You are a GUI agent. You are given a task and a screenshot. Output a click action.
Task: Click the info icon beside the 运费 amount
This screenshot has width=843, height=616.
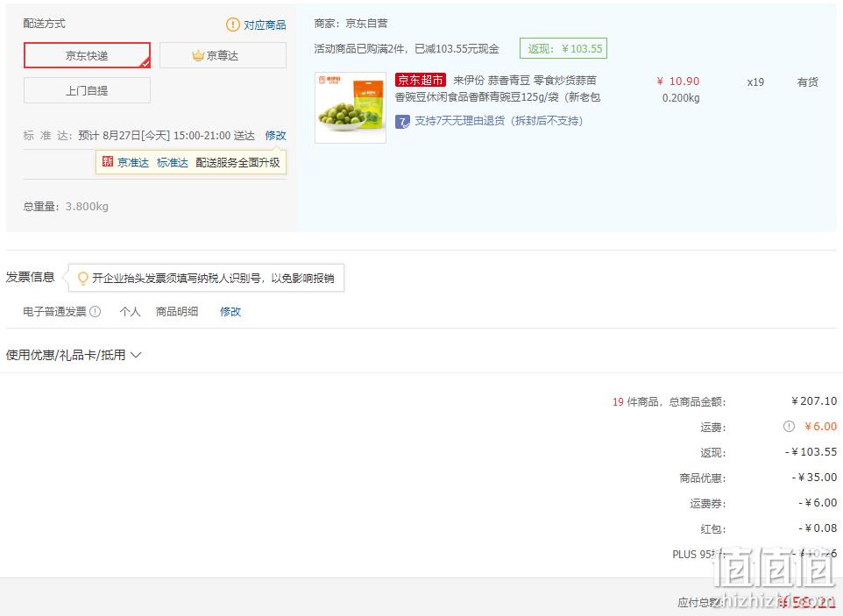pyautogui.click(x=789, y=426)
